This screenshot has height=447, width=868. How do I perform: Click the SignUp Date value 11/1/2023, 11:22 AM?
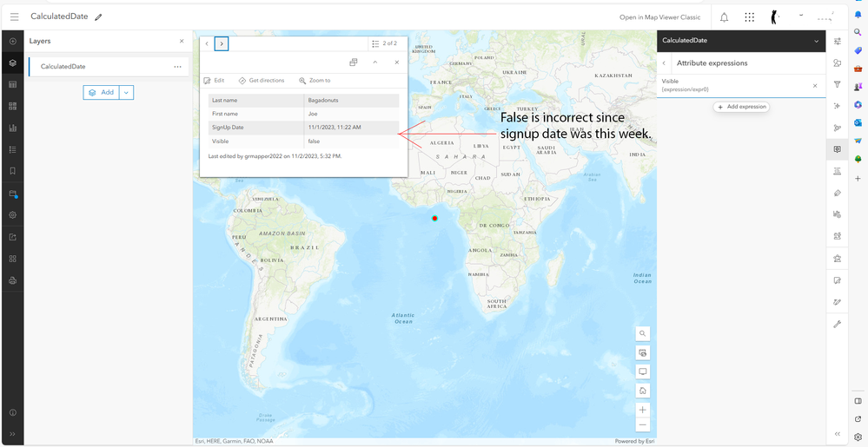[352, 128]
